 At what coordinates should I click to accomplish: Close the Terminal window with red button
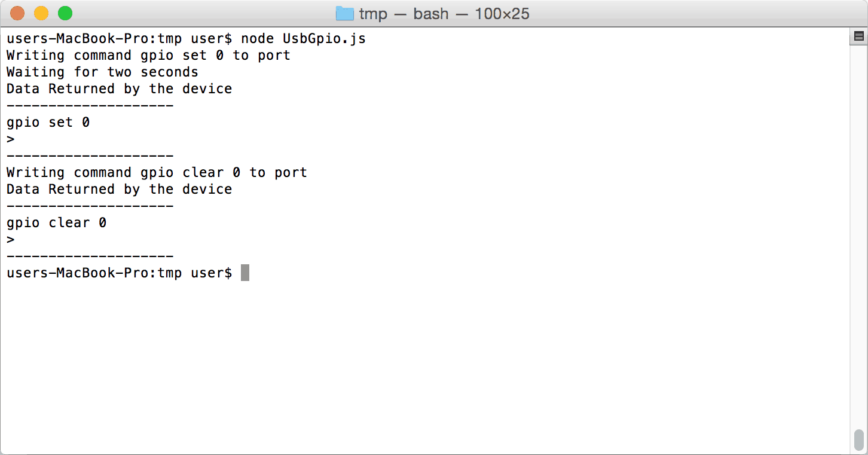click(x=17, y=12)
